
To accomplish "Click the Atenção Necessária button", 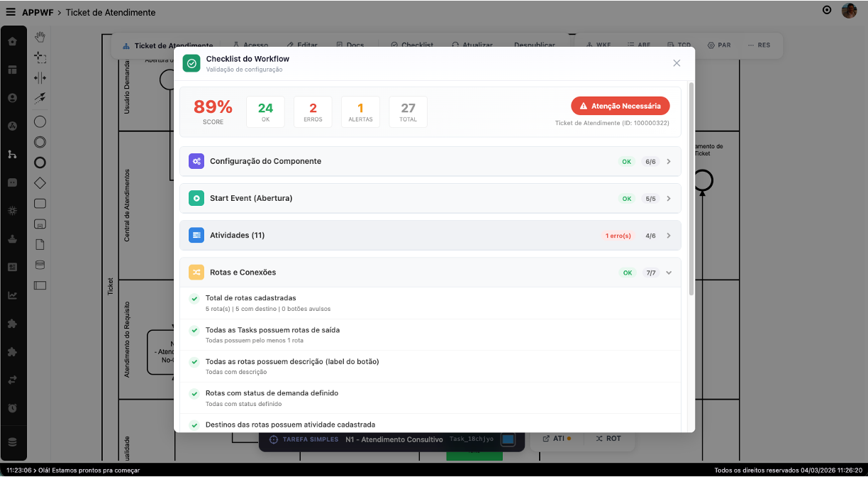I will click(x=620, y=105).
